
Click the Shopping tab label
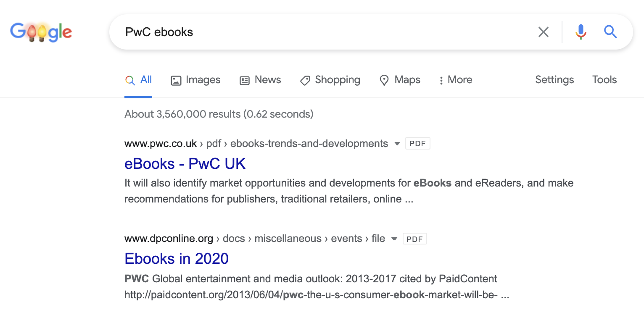pos(338,80)
